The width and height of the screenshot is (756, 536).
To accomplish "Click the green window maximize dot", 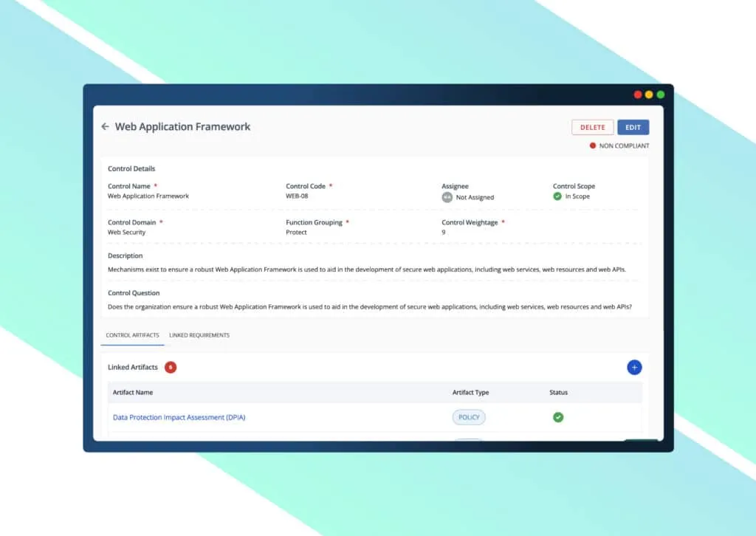I will click(661, 95).
